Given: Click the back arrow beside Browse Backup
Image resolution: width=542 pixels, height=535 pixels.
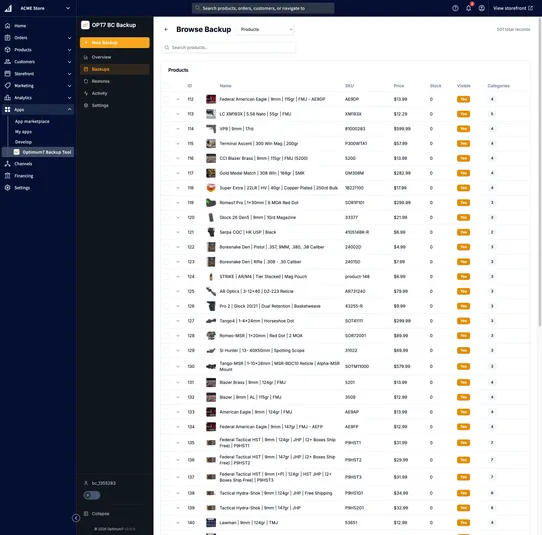Looking at the screenshot, I should (x=166, y=29).
